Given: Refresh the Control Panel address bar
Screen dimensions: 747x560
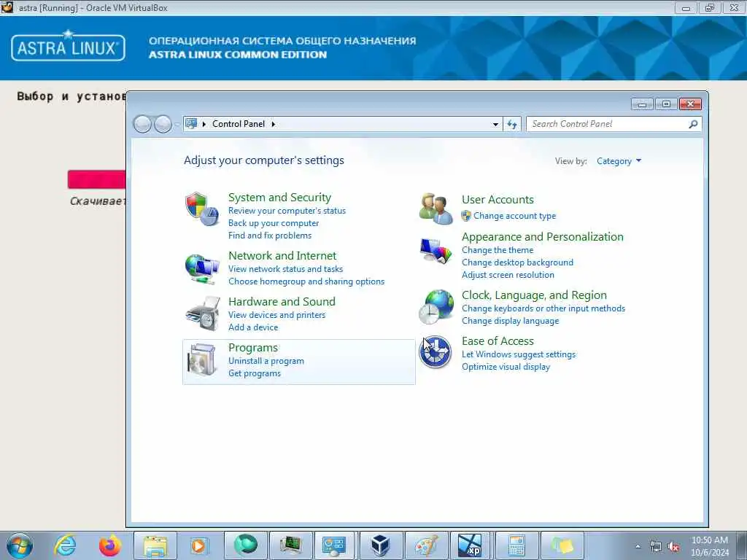Looking at the screenshot, I should tap(512, 124).
